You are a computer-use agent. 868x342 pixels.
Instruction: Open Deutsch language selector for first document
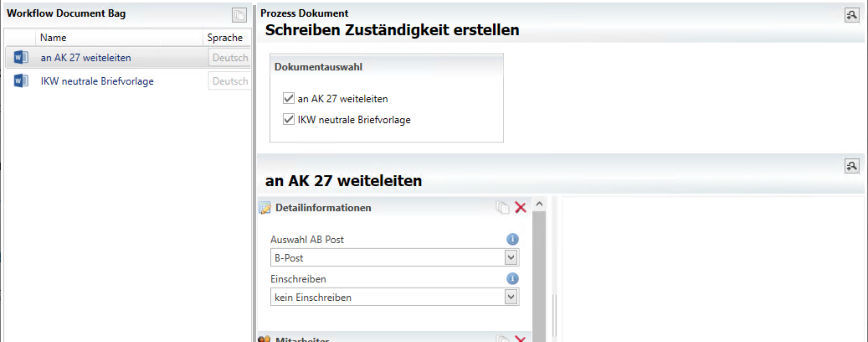(x=229, y=58)
